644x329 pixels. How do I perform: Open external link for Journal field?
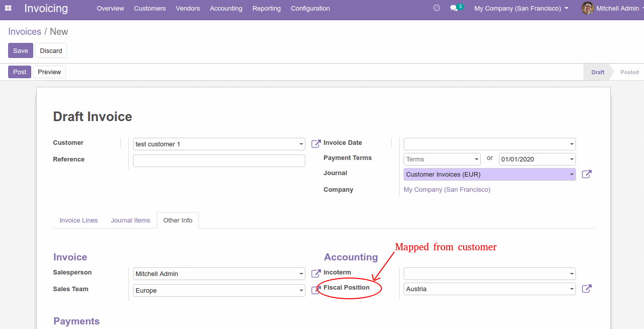587,174
